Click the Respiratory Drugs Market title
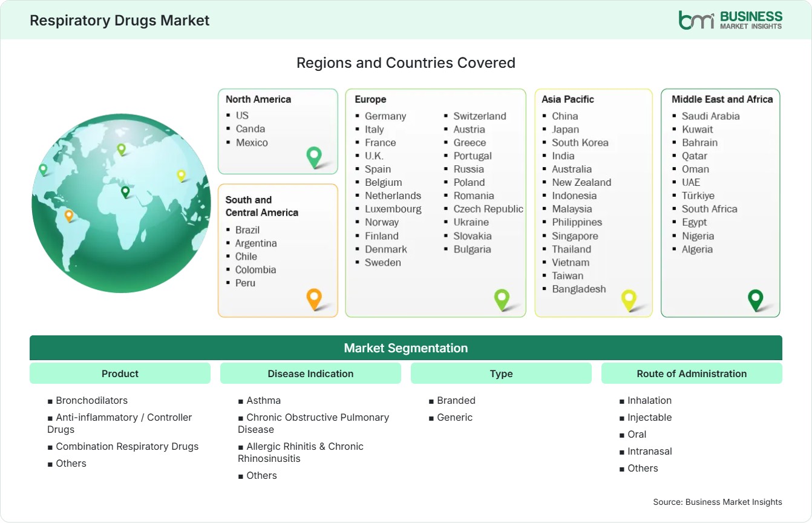Image resolution: width=812 pixels, height=523 pixels. point(120,20)
